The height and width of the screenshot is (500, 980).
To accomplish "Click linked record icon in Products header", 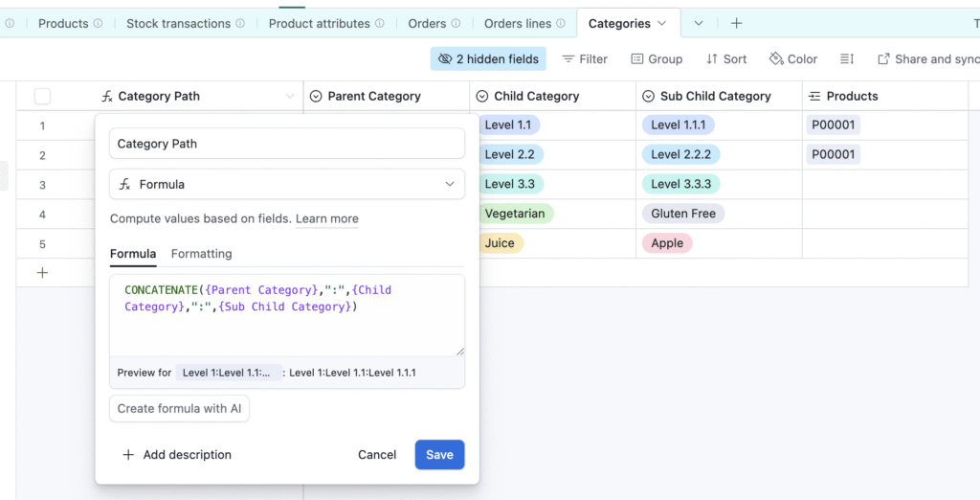I will pos(814,97).
